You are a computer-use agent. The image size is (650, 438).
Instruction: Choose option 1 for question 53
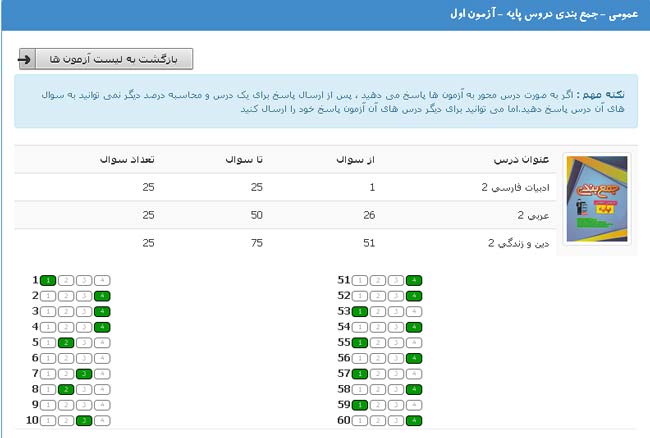click(x=360, y=312)
